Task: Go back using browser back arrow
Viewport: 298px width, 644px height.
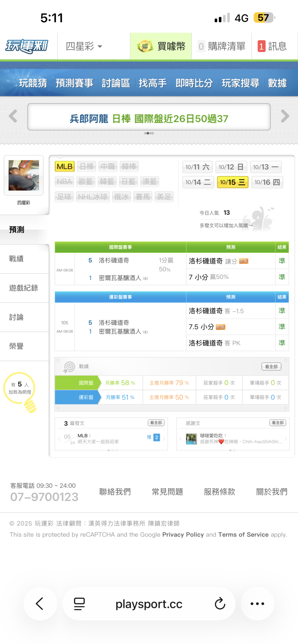Action: point(40,603)
